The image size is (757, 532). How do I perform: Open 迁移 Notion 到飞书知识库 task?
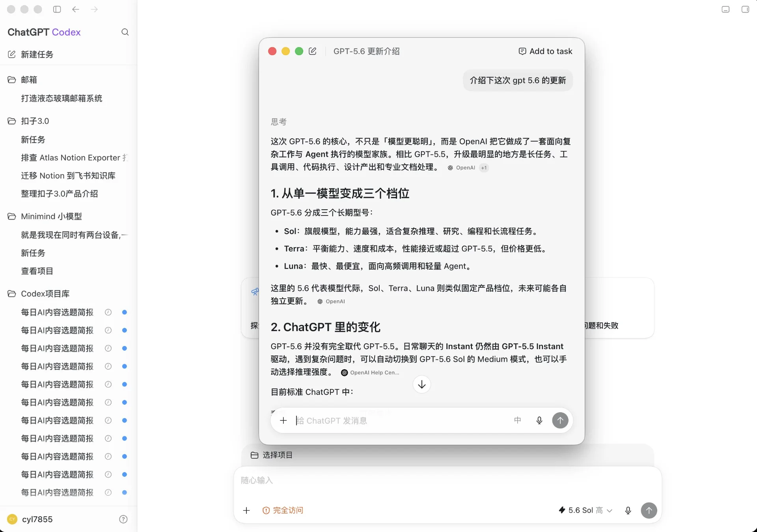coord(68,176)
